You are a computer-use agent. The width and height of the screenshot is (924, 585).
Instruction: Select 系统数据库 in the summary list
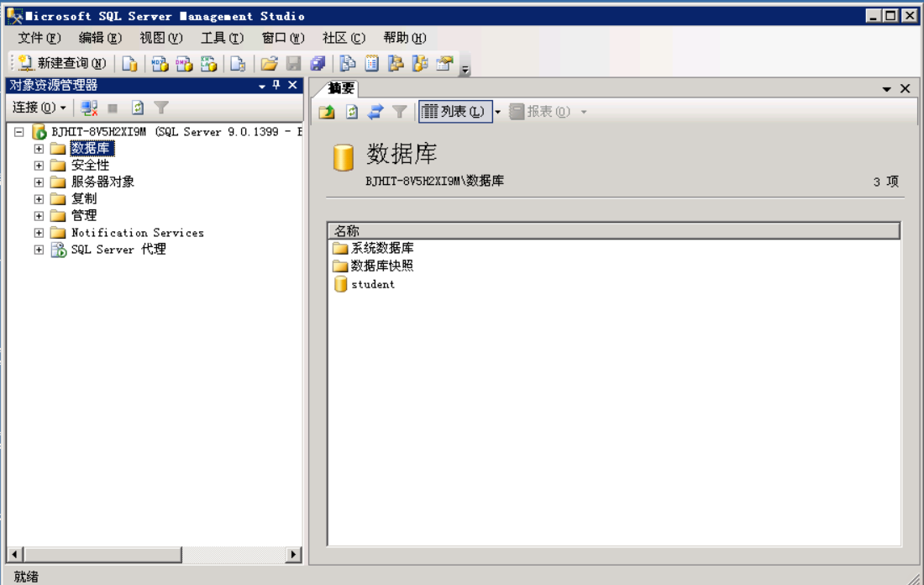382,248
